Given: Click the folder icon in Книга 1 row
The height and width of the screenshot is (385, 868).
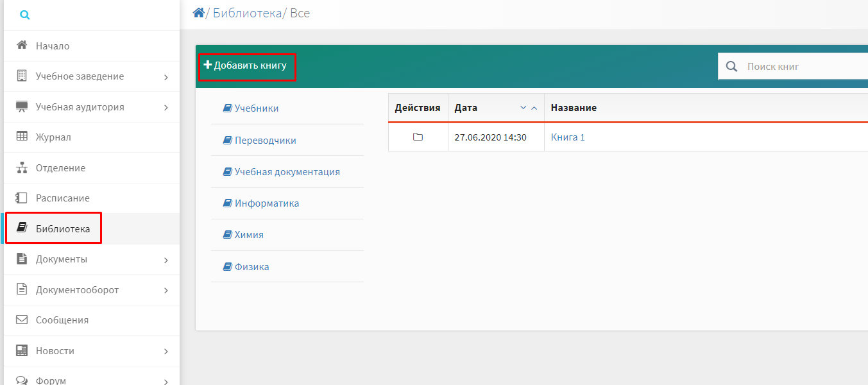Looking at the screenshot, I should click(418, 137).
